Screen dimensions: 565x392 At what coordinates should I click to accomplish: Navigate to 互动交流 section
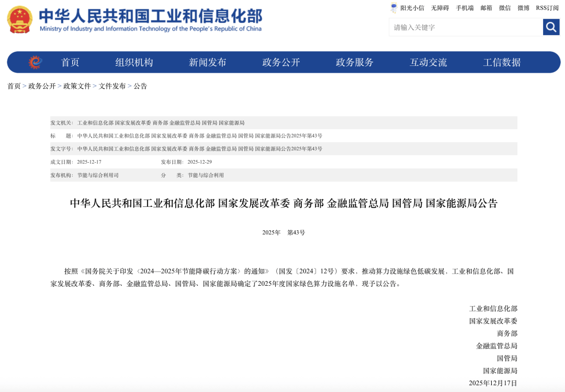point(428,62)
